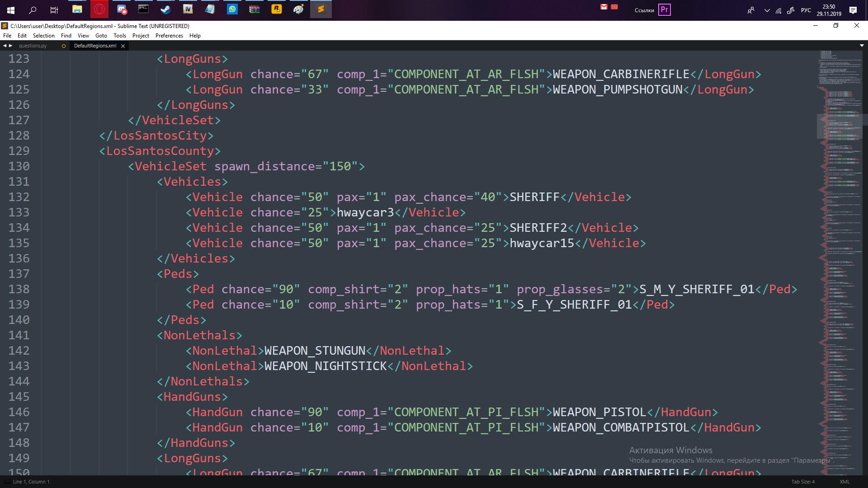Image resolution: width=868 pixels, height=488 pixels.
Task: Launch Adobe Premiere Pro shortcut
Action: click(664, 10)
